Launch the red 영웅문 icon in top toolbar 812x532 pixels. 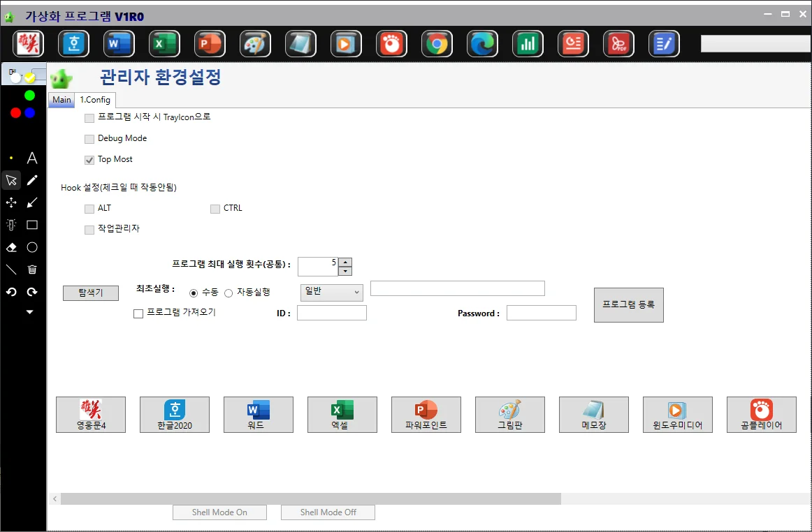[29, 43]
